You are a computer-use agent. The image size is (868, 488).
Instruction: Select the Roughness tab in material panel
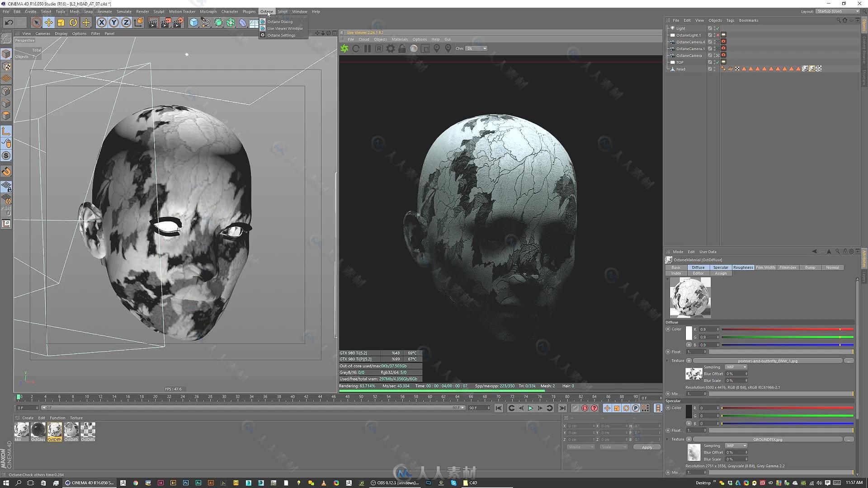[743, 267]
